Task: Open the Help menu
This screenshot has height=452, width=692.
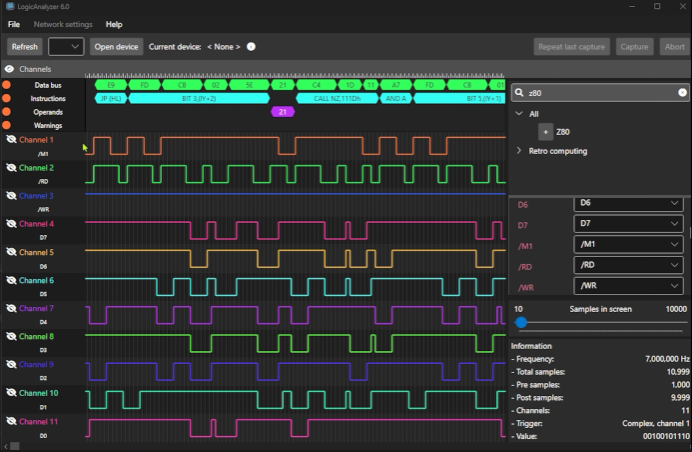Action: coord(114,24)
